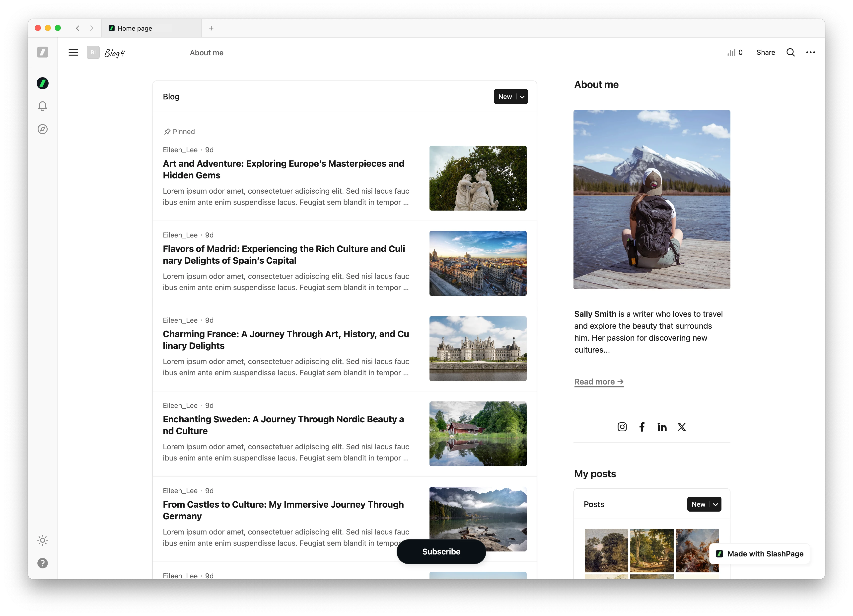Open the X (Twitter) social icon

[682, 427]
